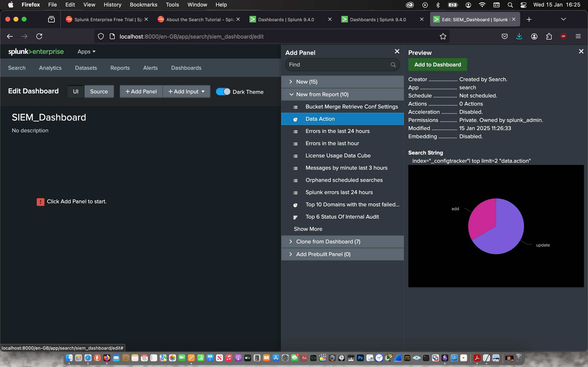
Task: Reload the page with the refresh icon
Action: [39, 36]
